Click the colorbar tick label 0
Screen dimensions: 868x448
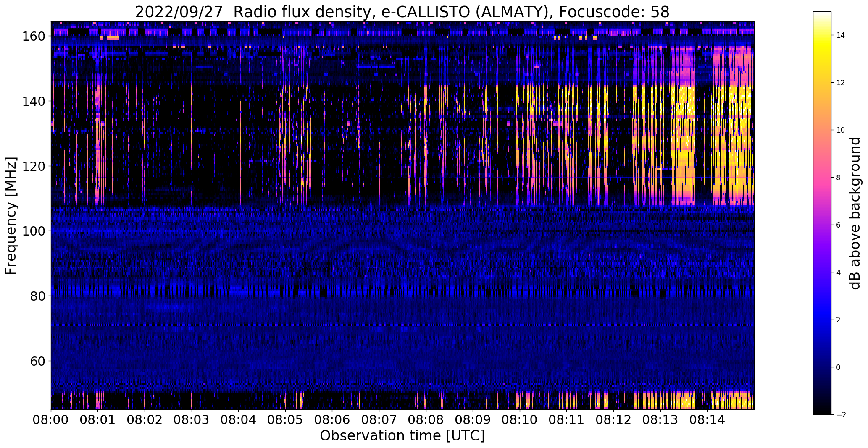tap(838, 367)
